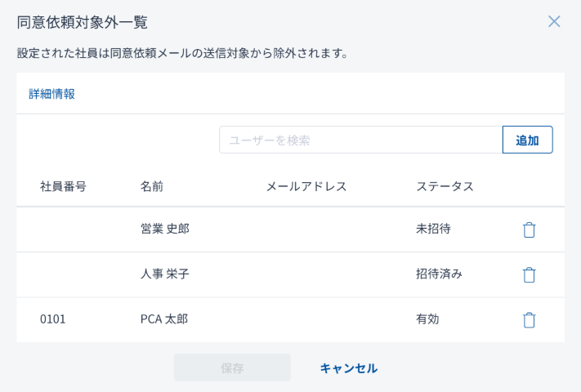Click the 保存 button
This screenshot has height=392, width=581.
tap(232, 367)
